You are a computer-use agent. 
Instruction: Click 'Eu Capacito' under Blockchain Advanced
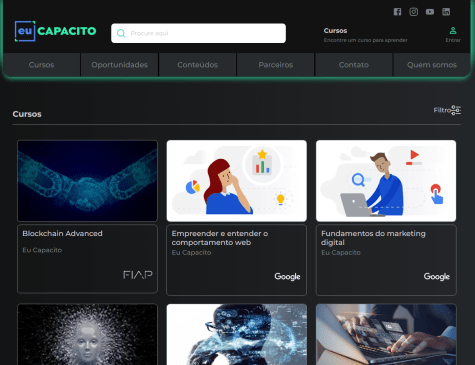[42, 250]
